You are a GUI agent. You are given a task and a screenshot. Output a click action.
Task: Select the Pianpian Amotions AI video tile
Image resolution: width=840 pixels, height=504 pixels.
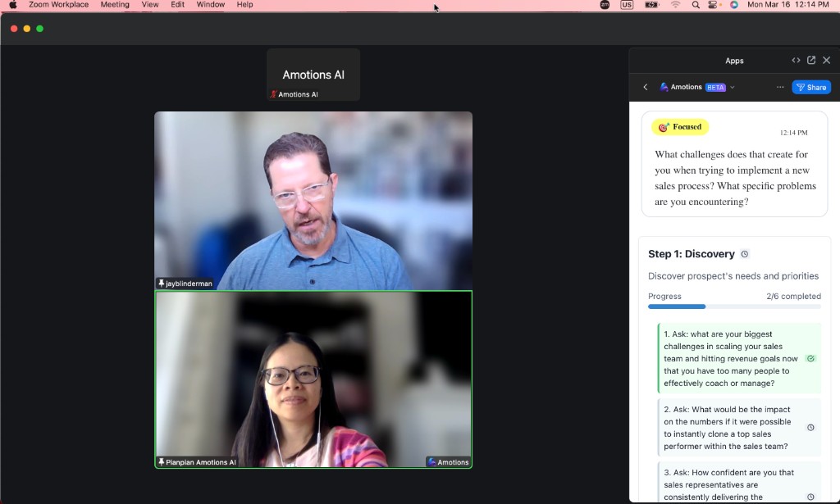pyautogui.click(x=313, y=379)
